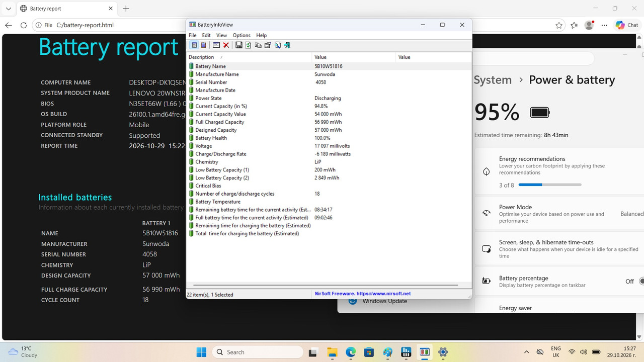Sort by the Description column header

click(249, 57)
